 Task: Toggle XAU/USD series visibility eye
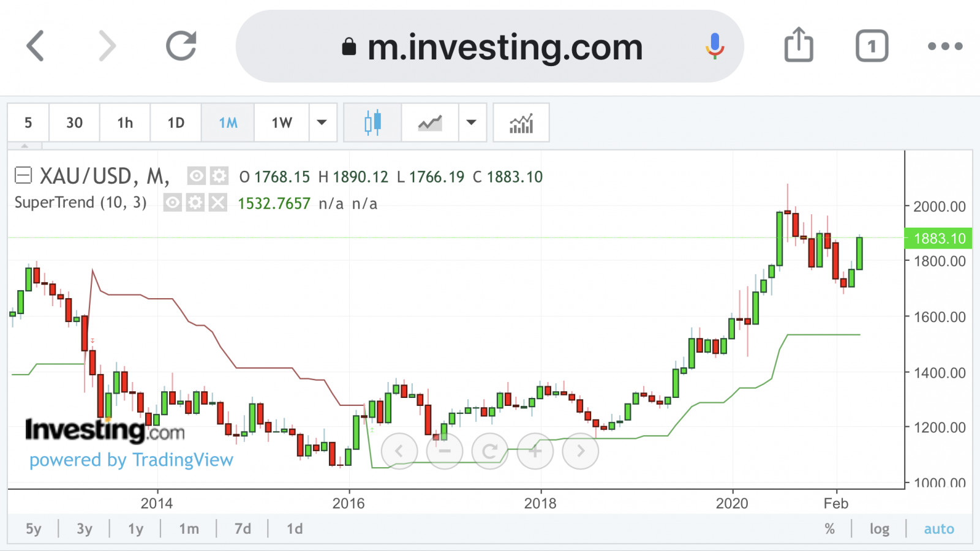(196, 176)
